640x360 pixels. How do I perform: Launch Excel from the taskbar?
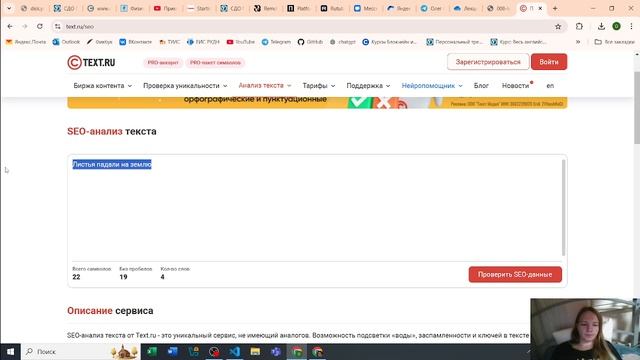[152, 351]
